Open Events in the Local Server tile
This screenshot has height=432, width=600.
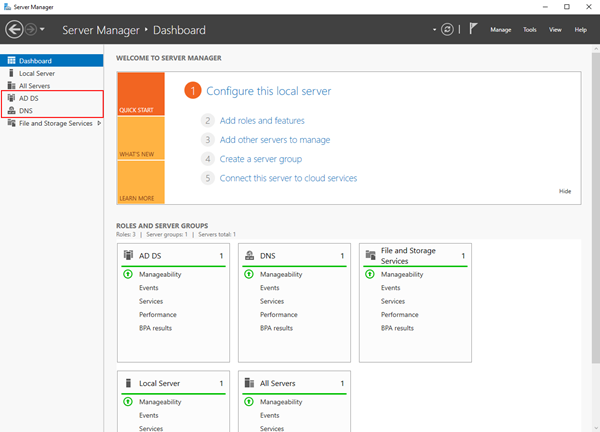pyautogui.click(x=148, y=415)
